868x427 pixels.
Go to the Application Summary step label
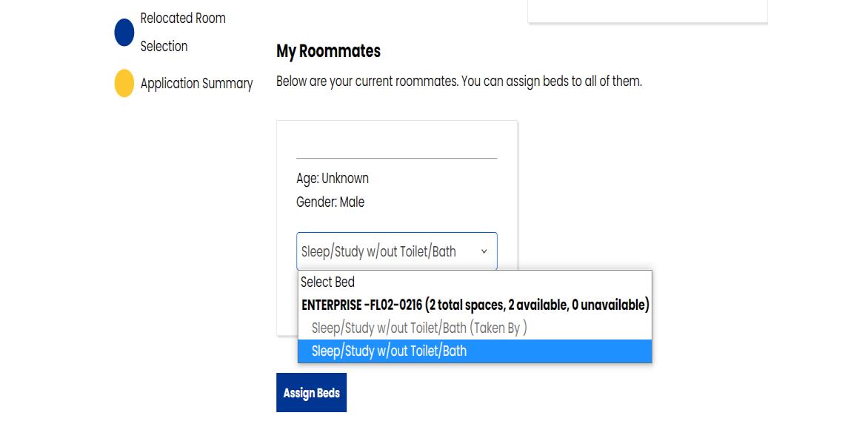(196, 84)
